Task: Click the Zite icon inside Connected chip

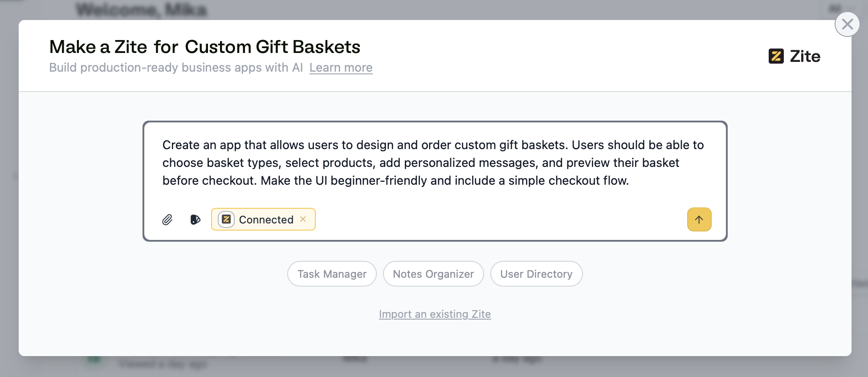Action: (226, 219)
